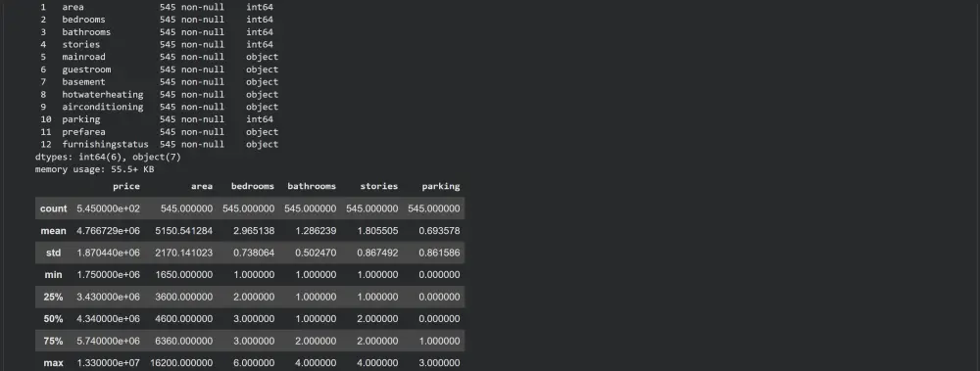Click the '25%' row label

point(53,297)
